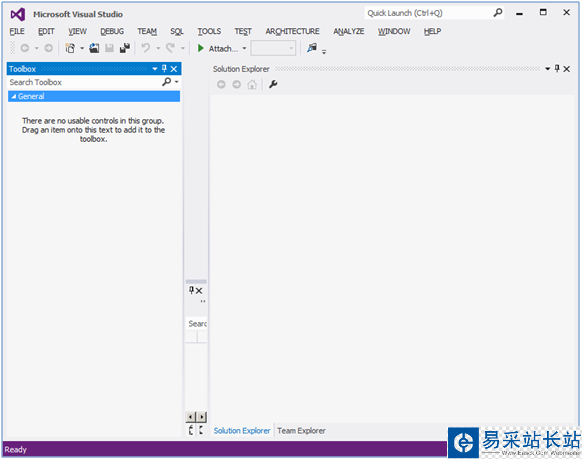The height and width of the screenshot is (459, 582).
Task: Click the green Start debugging arrow
Action: (x=200, y=48)
